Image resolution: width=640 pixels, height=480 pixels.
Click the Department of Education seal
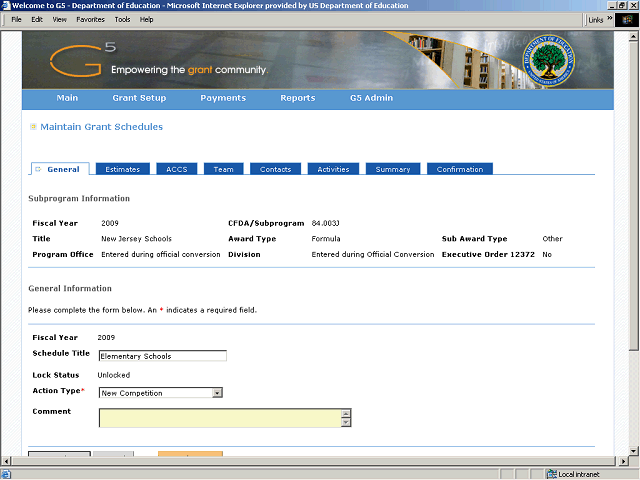point(549,60)
